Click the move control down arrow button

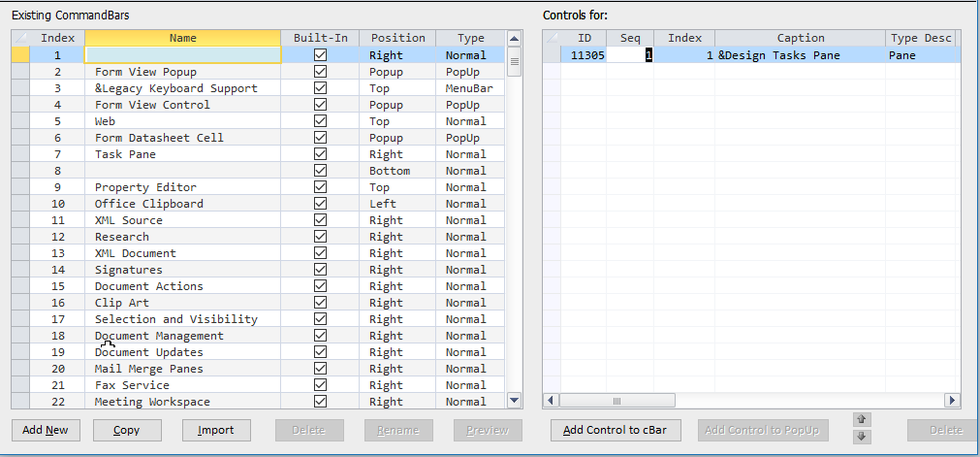coord(859,437)
